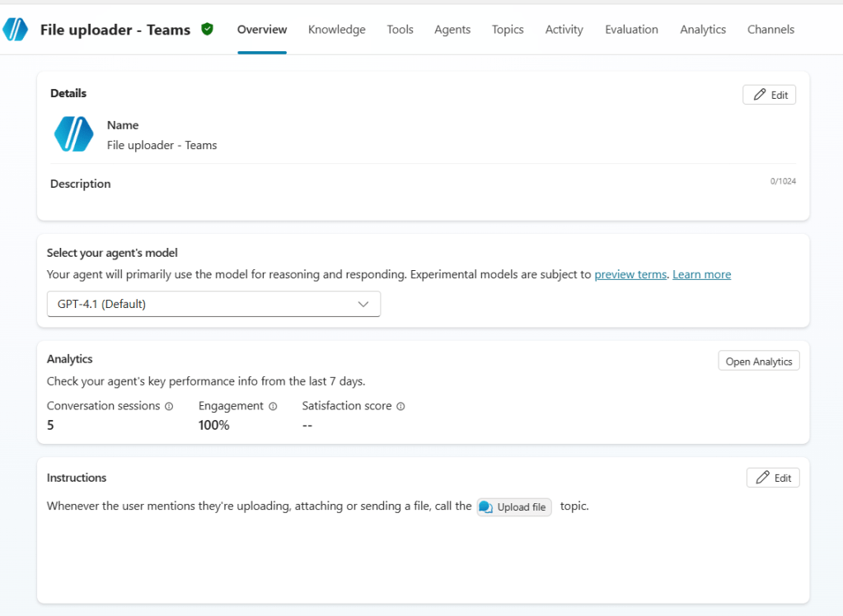Go to the Activity tab
The image size is (843, 616).
[563, 29]
